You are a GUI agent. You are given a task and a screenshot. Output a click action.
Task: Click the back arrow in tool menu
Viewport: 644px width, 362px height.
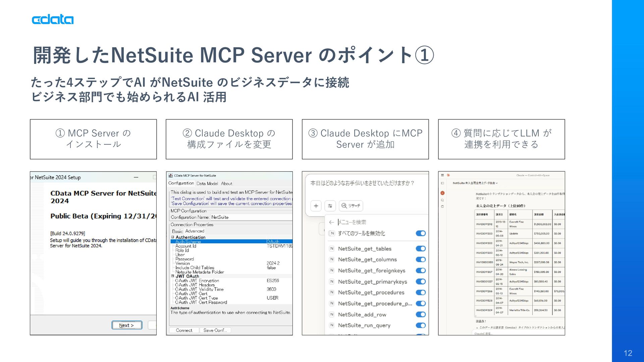point(331,222)
